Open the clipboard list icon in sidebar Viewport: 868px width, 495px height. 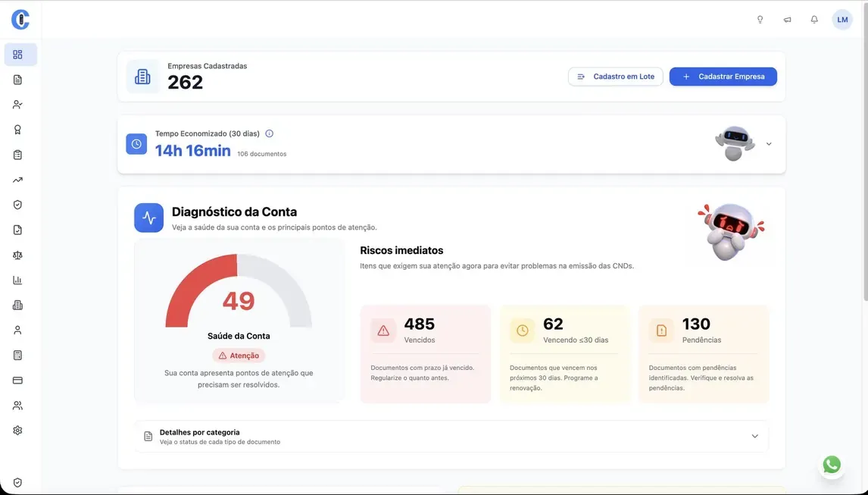[17, 155]
